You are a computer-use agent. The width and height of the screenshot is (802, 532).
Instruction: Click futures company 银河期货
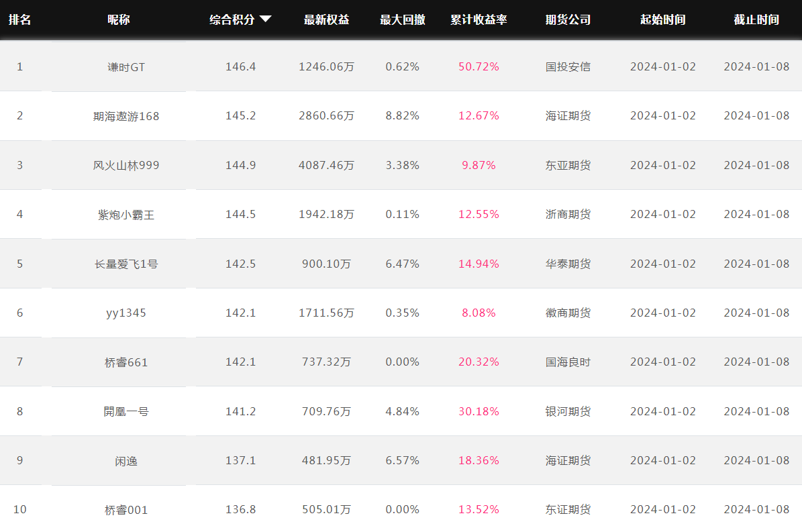[568, 411]
